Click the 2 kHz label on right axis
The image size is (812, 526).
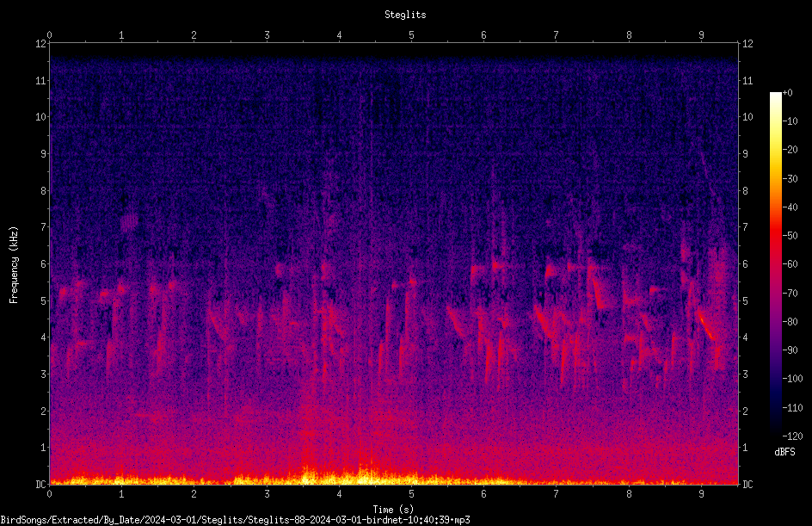(746, 411)
